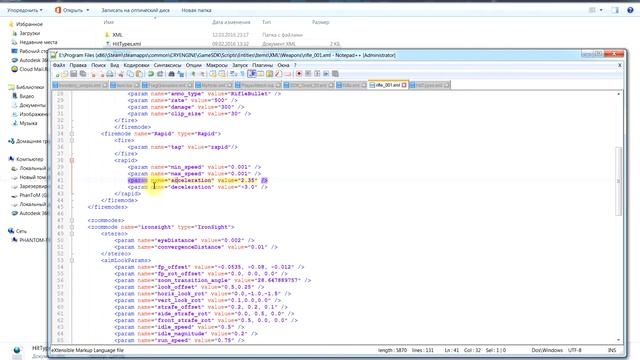640x360 pixels.
Task: Undo the last edit via the toolbar
Action: click(151, 74)
